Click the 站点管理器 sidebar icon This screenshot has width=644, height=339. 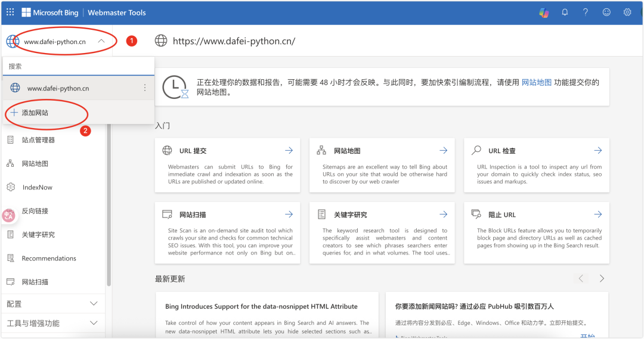11,140
